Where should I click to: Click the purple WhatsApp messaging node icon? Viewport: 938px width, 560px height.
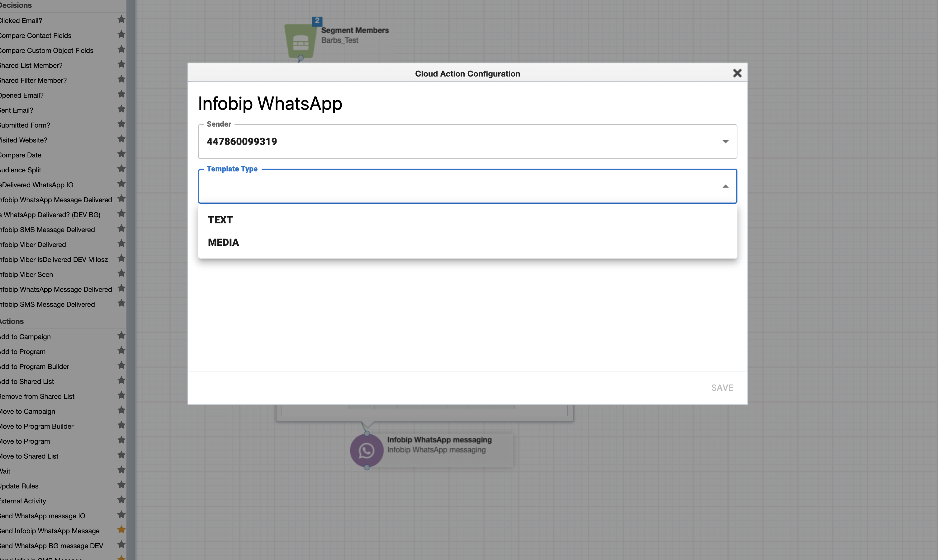click(x=366, y=450)
